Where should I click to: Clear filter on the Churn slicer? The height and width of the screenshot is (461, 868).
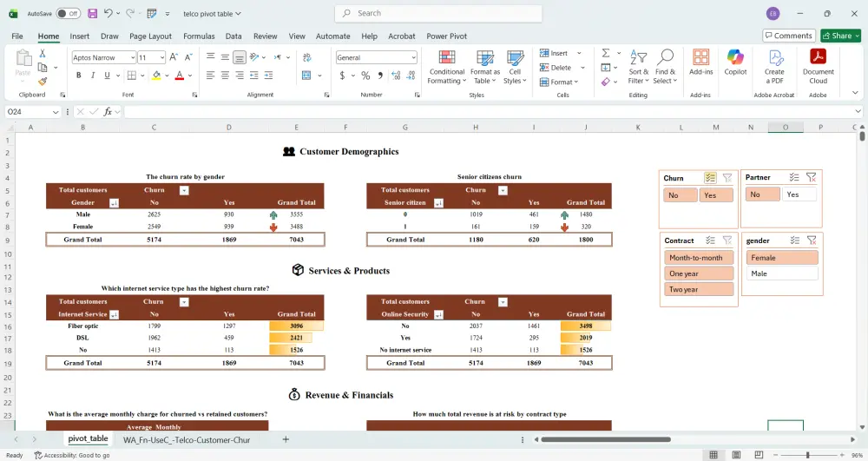tap(727, 178)
